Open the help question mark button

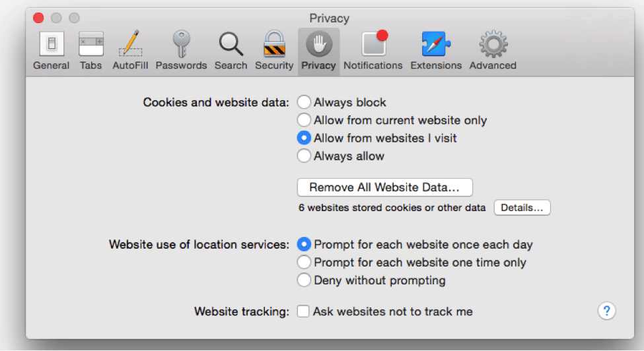(606, 311)
